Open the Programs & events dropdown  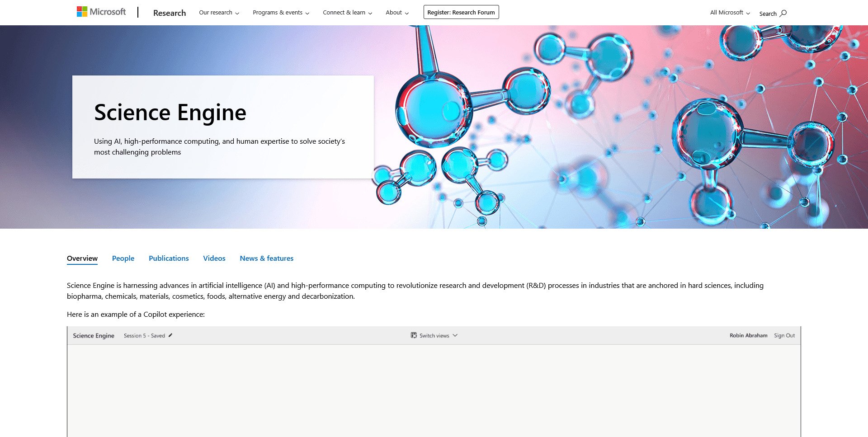pos(281,13)
